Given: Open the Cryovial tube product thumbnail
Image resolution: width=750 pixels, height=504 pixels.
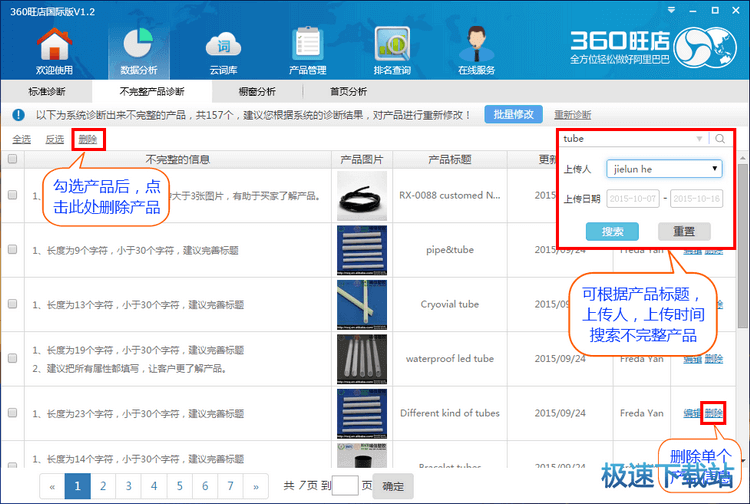Looking at the screenshot, I should coord(362,305).
